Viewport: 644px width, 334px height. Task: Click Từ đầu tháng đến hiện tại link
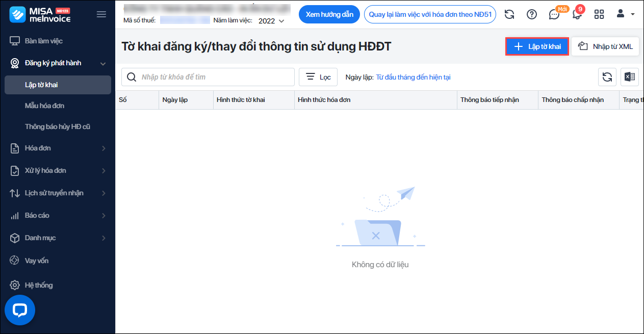pyautogui.click(x=413, y=77)
